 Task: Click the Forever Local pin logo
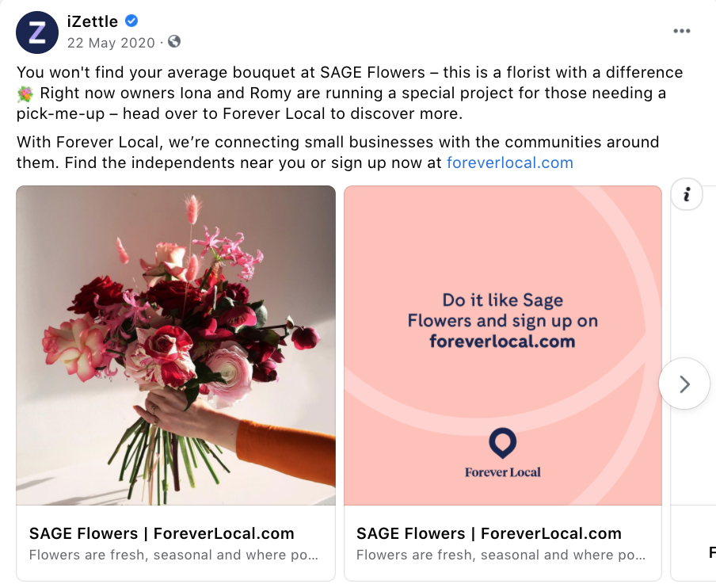point(502,443)
